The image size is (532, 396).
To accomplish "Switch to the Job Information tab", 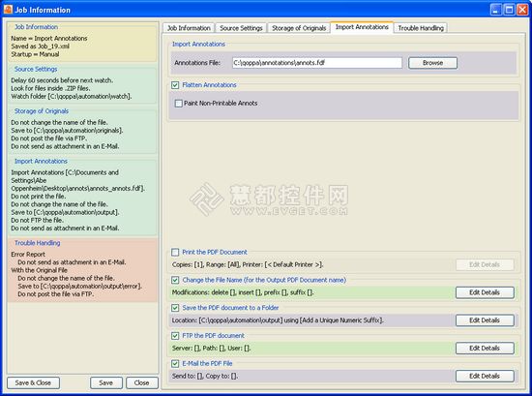I will click(189, 28).
